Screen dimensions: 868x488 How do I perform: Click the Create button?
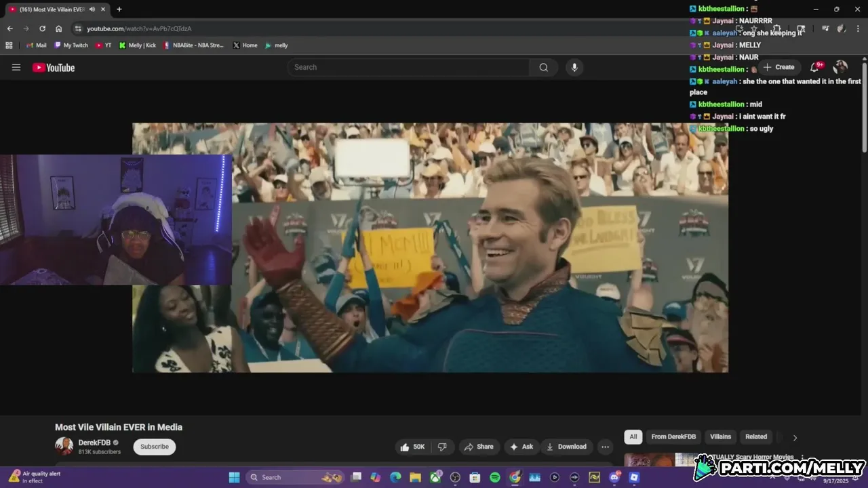point(778,67)
